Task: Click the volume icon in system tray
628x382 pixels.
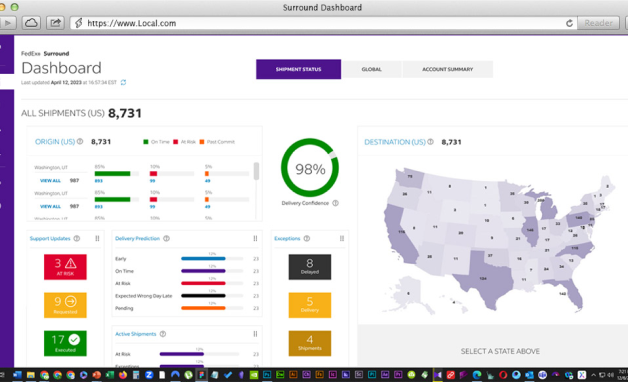Action: 610,375
